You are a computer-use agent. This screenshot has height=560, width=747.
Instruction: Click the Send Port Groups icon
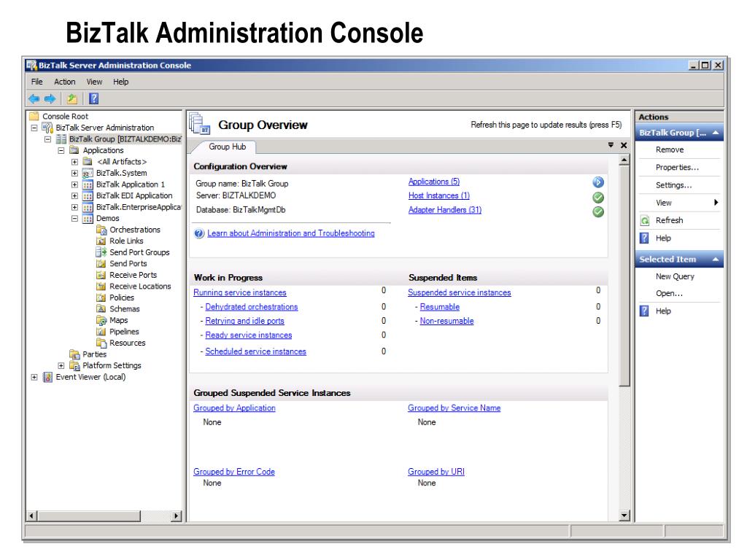click(101, 252)
